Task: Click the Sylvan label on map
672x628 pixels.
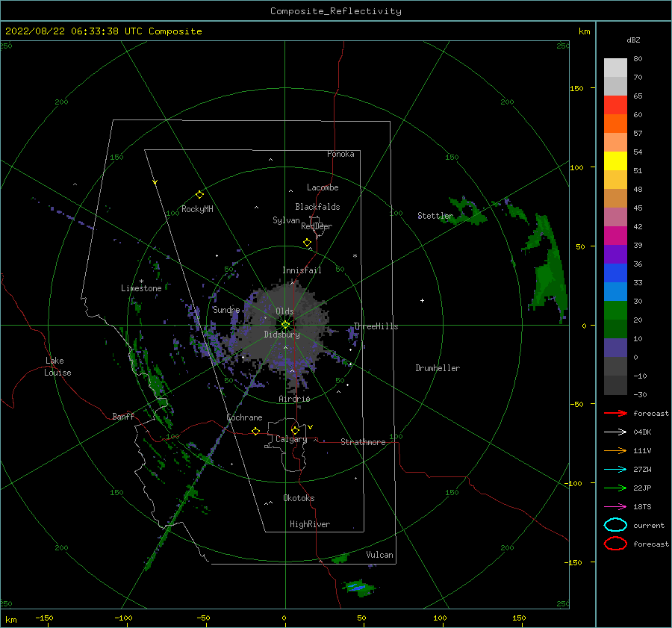Action: click(x=286, y=220)
